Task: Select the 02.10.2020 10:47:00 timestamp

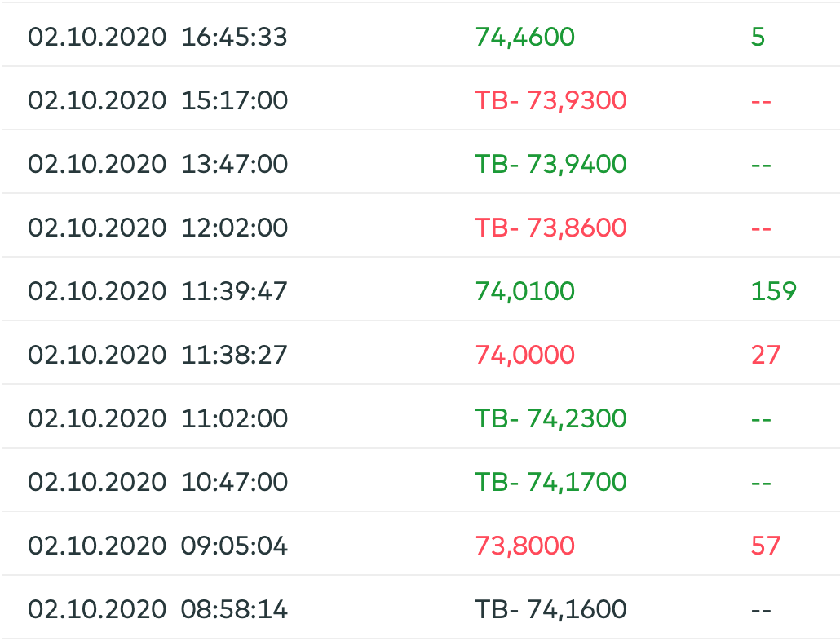Action: click(157, 482)
